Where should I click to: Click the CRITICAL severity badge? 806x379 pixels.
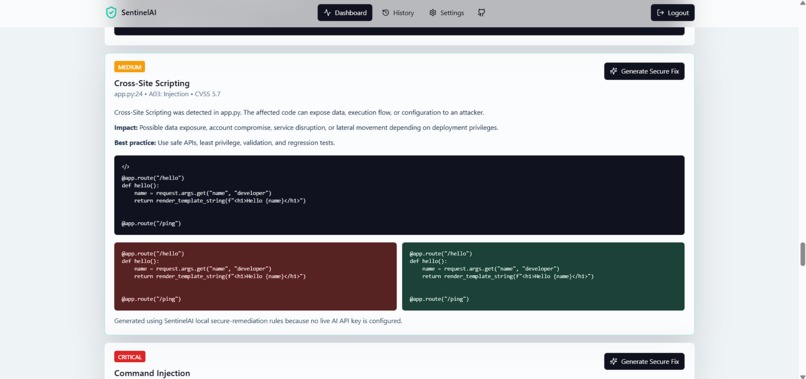click(x=130, y=357)
